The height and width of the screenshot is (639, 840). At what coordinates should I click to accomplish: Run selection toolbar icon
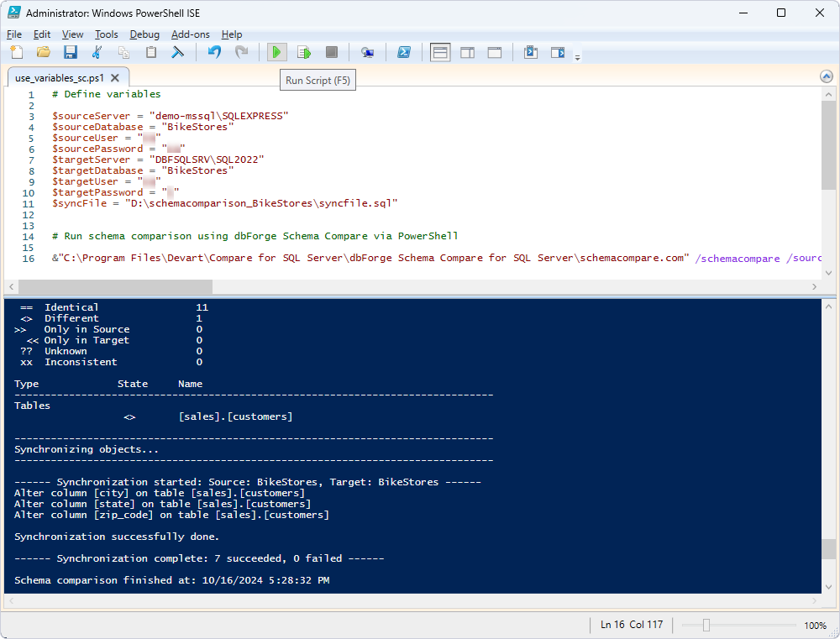[304, 52]
